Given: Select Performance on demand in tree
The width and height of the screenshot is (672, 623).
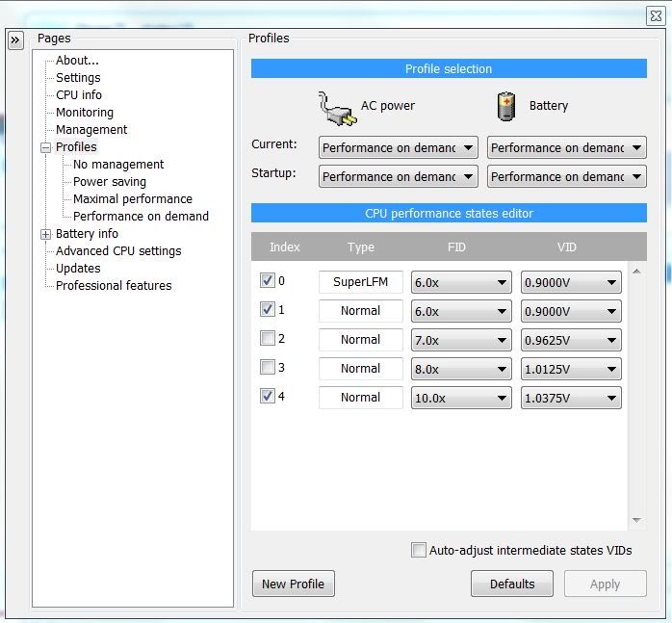Looking at the screenshot, I should click(141, 216).
